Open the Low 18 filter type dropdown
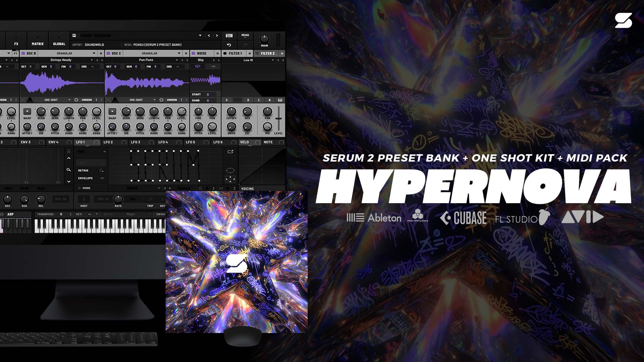644x362 pixels. [x=273, y=60]
